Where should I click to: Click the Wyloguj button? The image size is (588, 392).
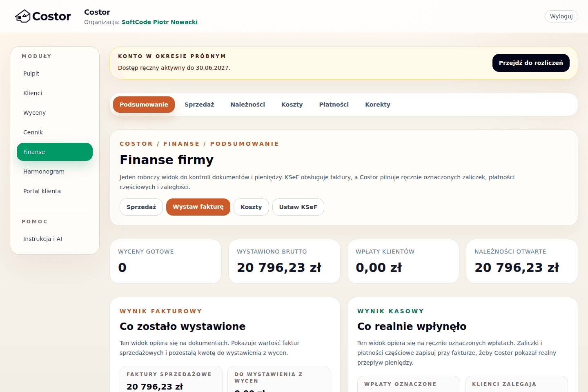click(561, 16)
